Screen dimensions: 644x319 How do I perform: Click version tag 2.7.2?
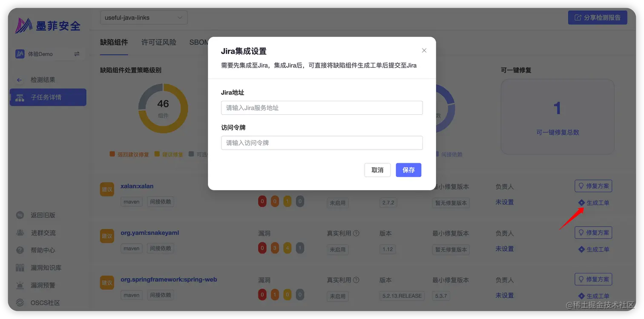tap(388, 202)
